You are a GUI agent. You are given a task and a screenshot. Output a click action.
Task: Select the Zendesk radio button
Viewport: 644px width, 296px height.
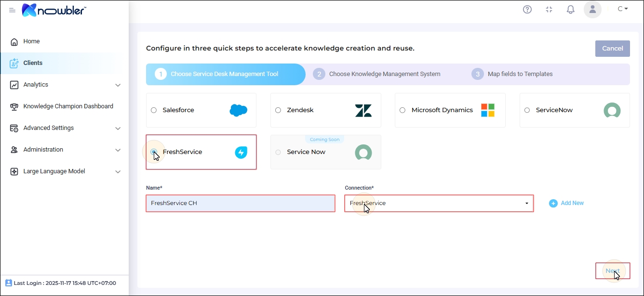click(x=278, y=110)
